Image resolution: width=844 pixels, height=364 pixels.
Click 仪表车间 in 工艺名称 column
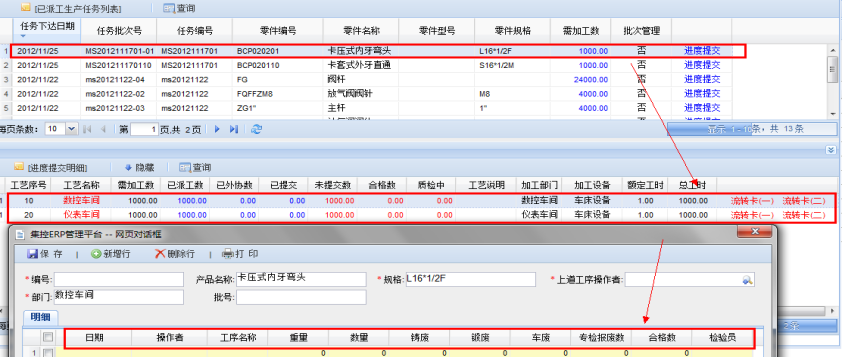(x=81, y=215)
